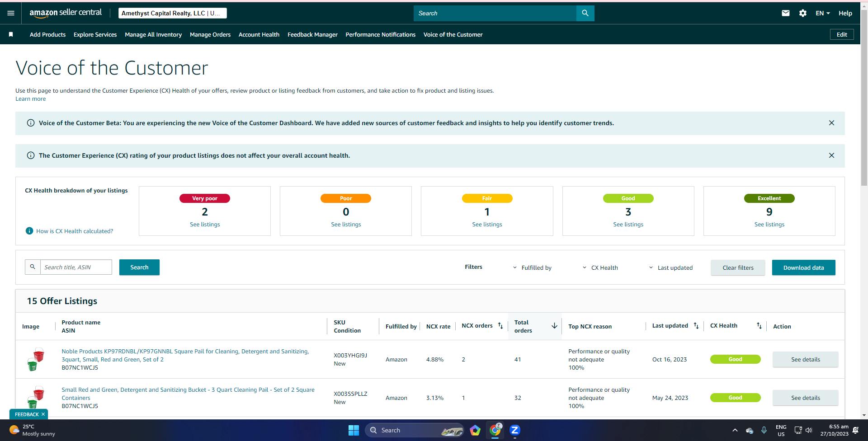Viewport: 868px width, 441px height.
Task: Click info icon on Beta banner
Action: pyautogui.click(x=31, y=123)
